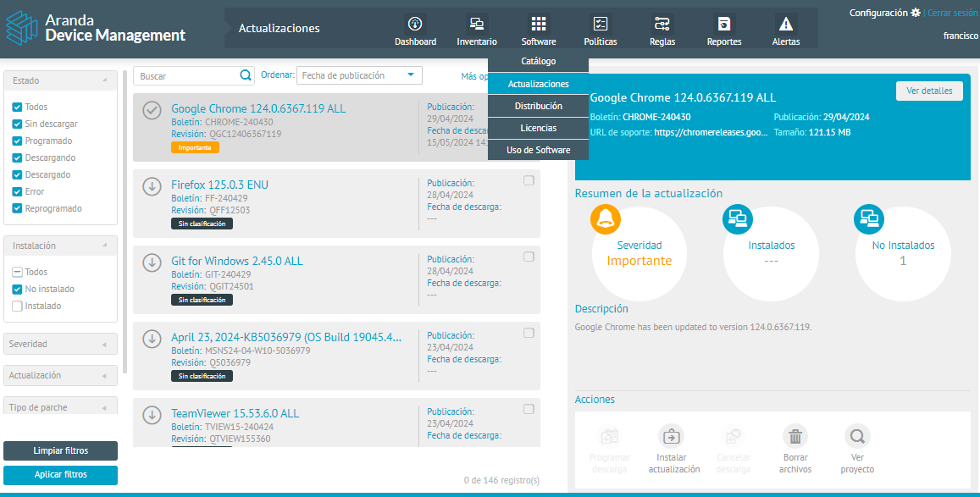Open the Ordenar Fecha de publicación dropdown
The width and height of the screenshot is (980, 497).
coord(359,75)
